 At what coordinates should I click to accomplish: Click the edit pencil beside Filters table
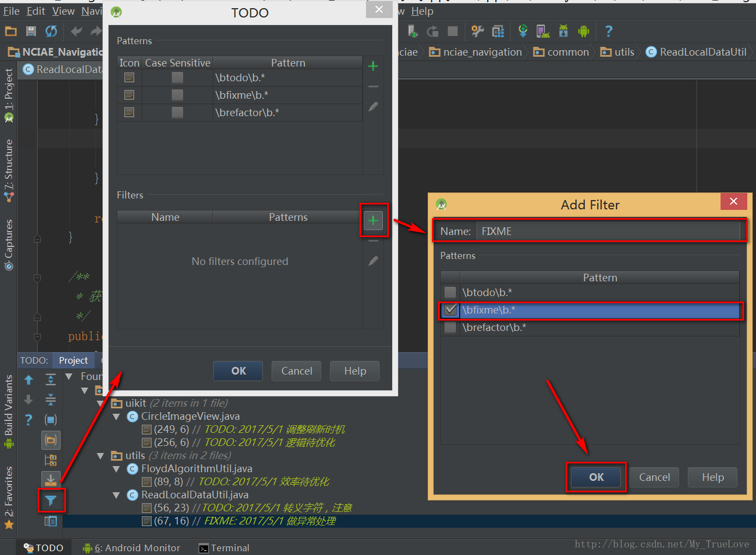click(373, 261)
